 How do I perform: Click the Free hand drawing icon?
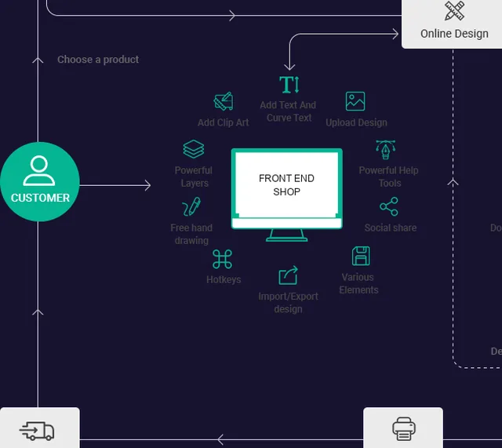coord(191,206)
